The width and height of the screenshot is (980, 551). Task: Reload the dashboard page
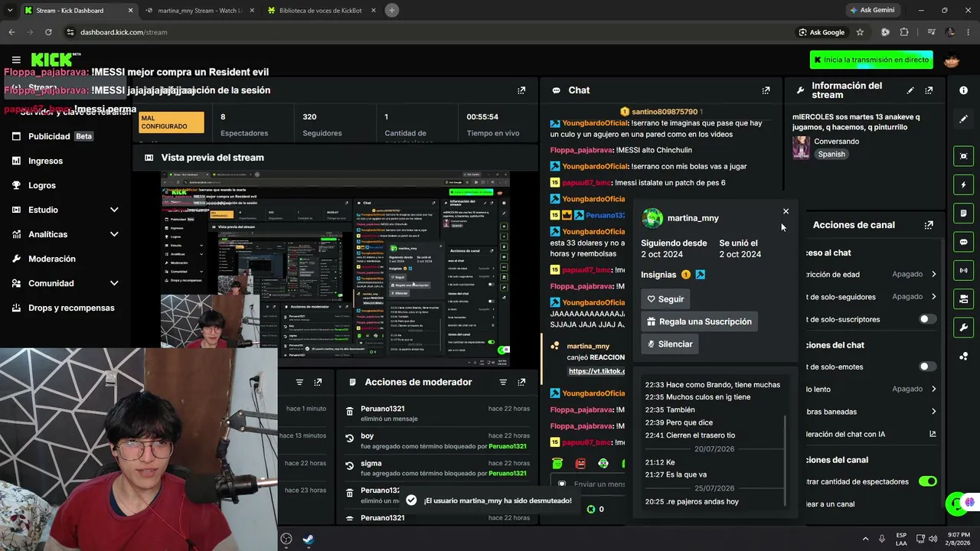48,32
